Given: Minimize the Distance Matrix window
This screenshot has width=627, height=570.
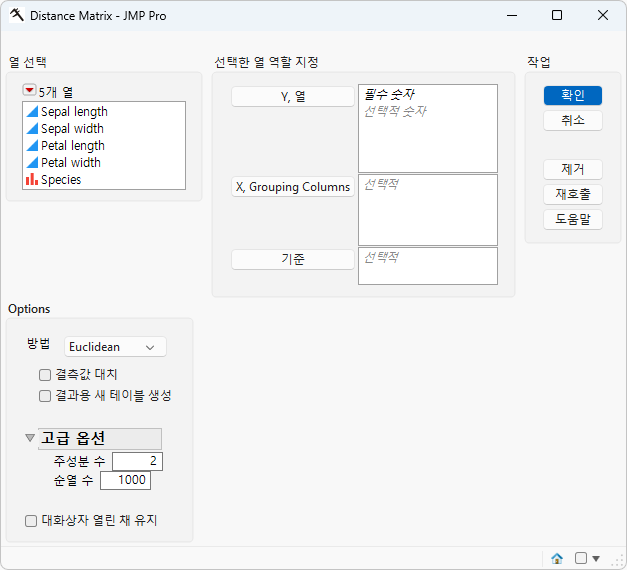Looking at the screenshot, I should (512, 16).
